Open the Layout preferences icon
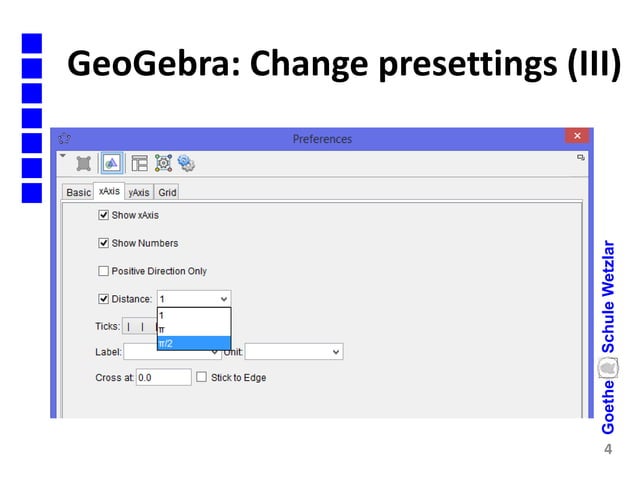The height and width of the screenshot is (478, 638). coord(139,163)
